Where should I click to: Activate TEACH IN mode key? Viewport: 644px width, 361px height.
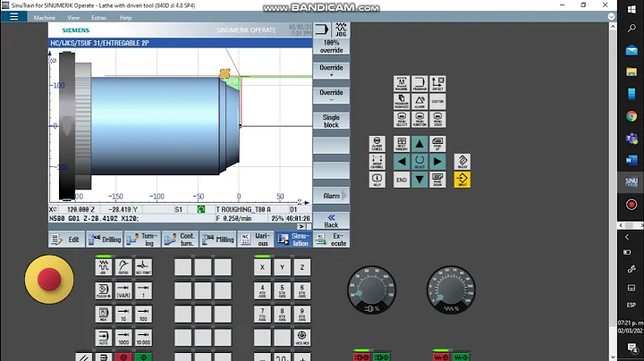tap(103, 290)
